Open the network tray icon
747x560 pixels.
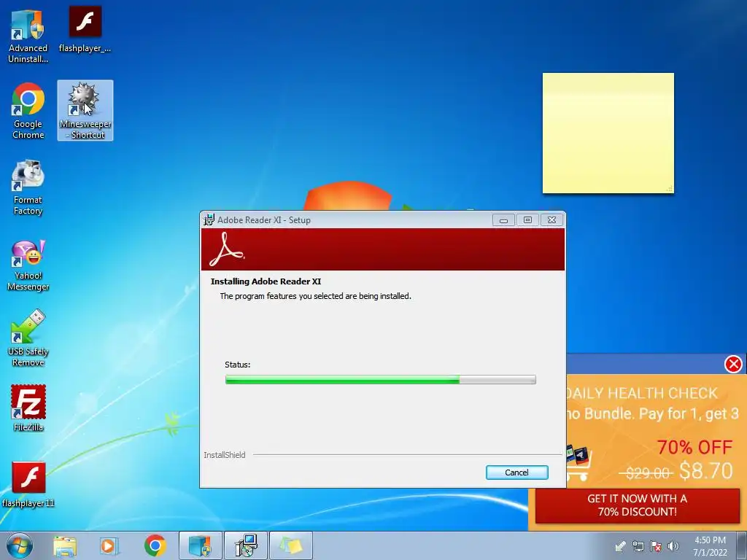[x=638, y=546]
